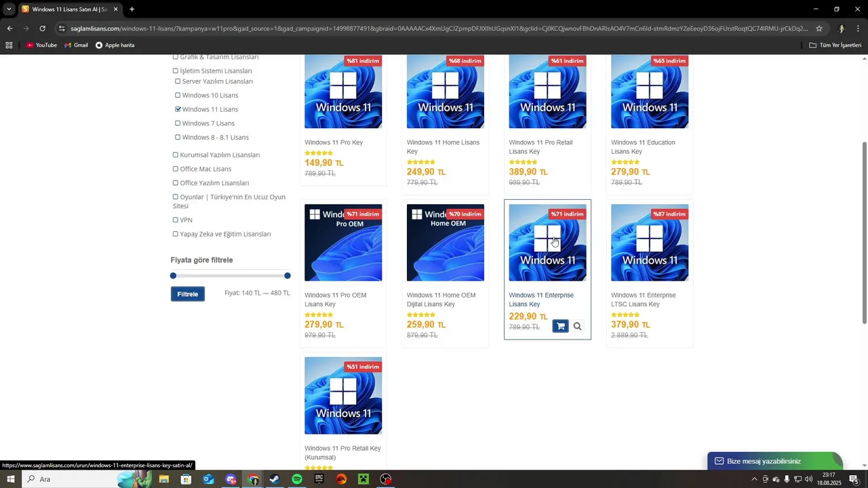
Task: Open OBS Studio from the taskbar
Action: pos(386,479)
